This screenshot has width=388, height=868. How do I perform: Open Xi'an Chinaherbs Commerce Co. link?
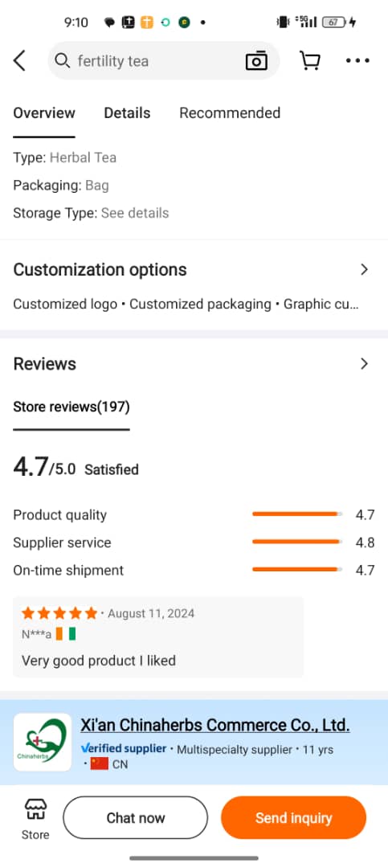[215, 725]
